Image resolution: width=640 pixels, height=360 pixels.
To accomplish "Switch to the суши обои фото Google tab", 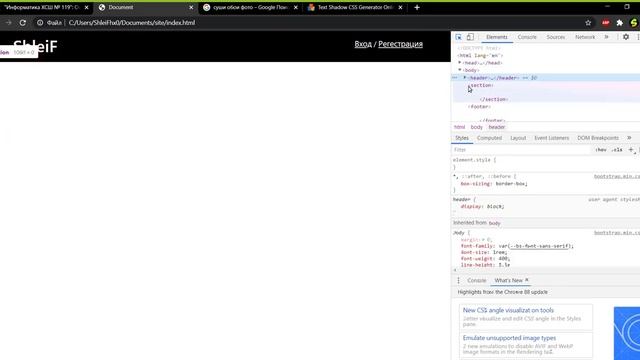I will pos(250,7).
